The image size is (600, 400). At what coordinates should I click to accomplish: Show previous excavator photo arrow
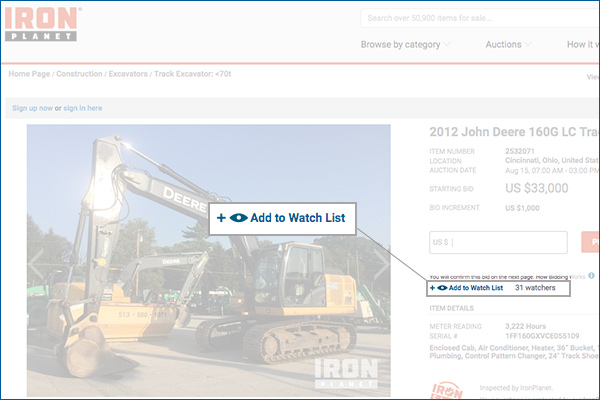click(36, 264)
